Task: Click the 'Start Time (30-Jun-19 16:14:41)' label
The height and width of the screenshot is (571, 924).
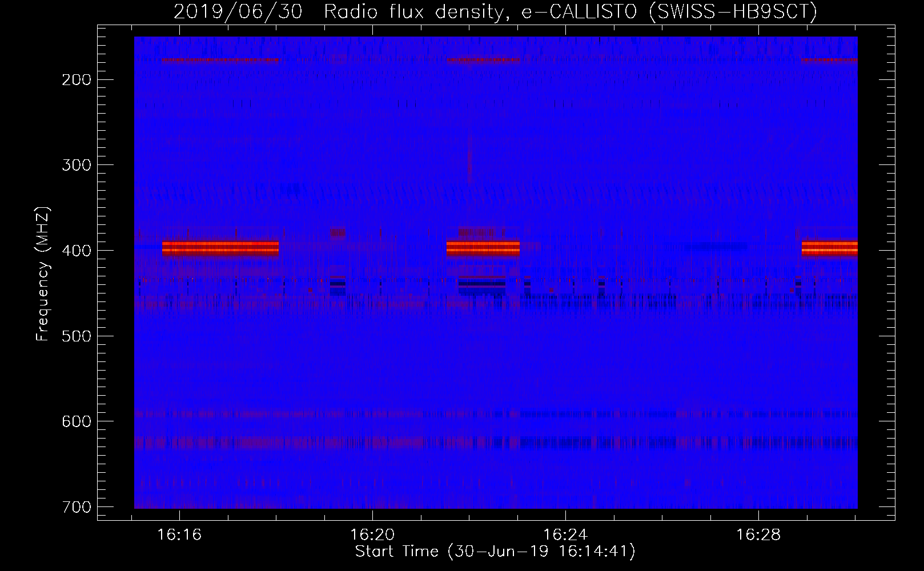Action: click(495, 552)
